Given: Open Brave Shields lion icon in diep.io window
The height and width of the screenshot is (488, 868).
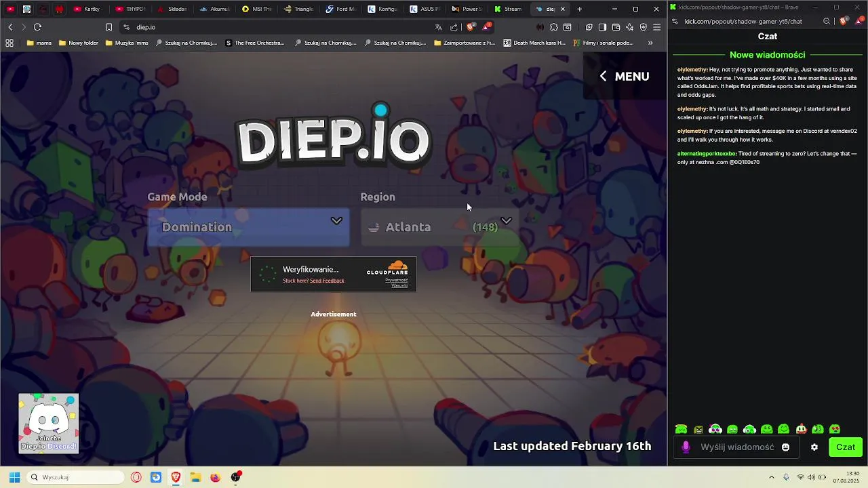Looking at the screenshot, I should 471,27.
